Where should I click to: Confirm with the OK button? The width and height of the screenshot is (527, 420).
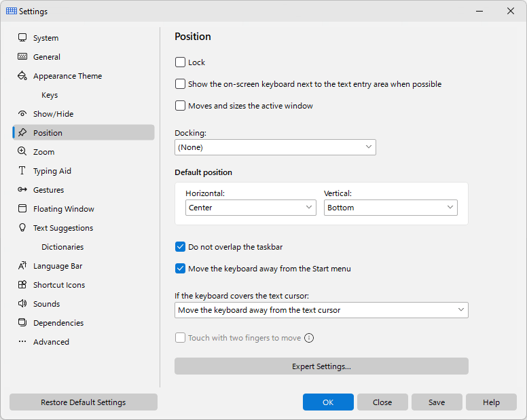[328, 402]
